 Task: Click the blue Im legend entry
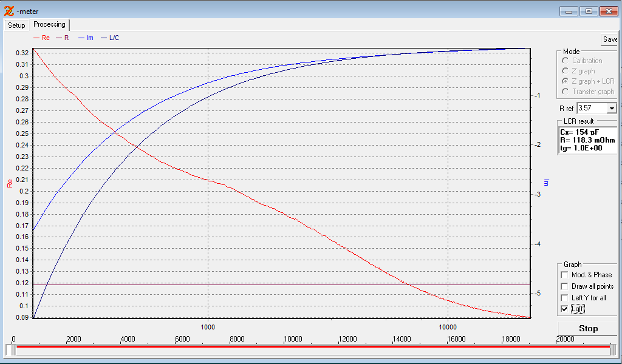coord(86,38)
